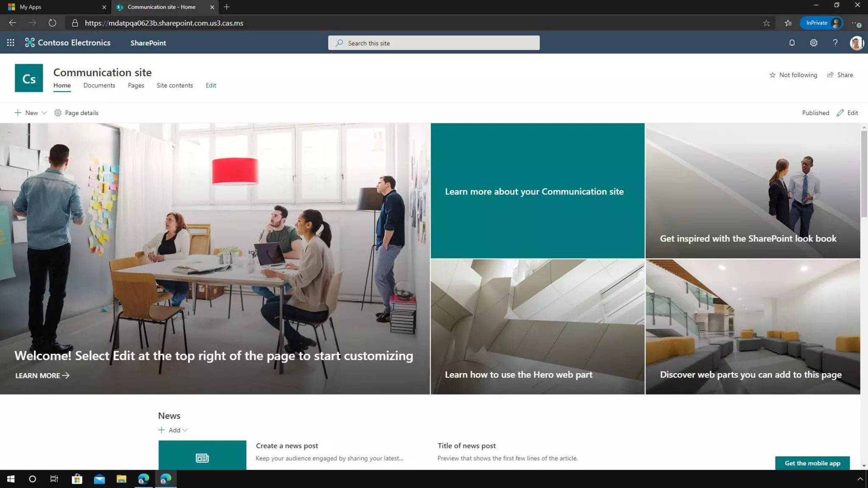Add this page to browser favorites star
Screen dimensions: 868x488
(766, 23)
